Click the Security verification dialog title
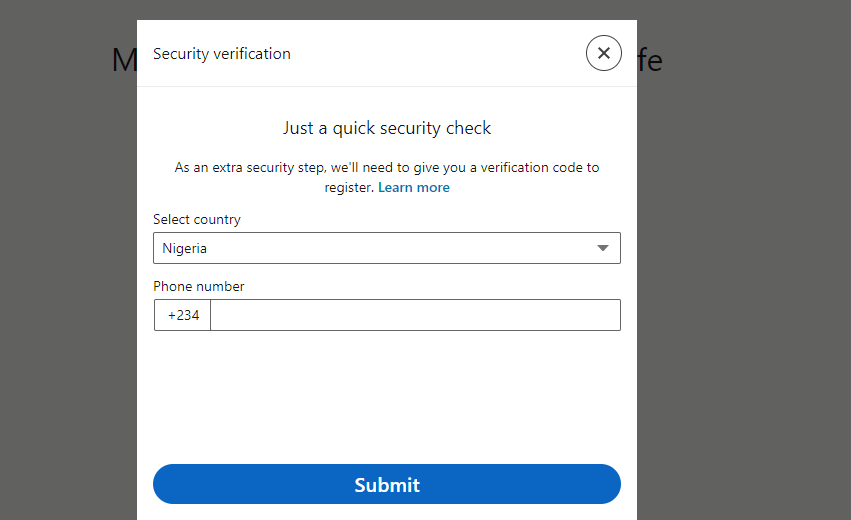This screenshot has height=520, width=851. pos(221,54)
